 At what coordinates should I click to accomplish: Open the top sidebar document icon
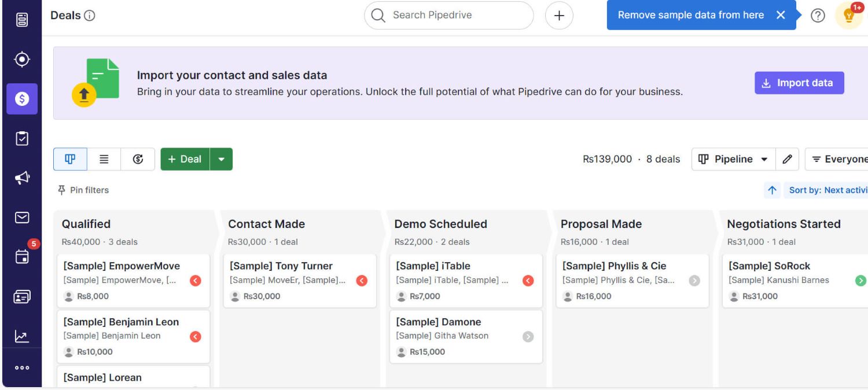coord(22,19)
